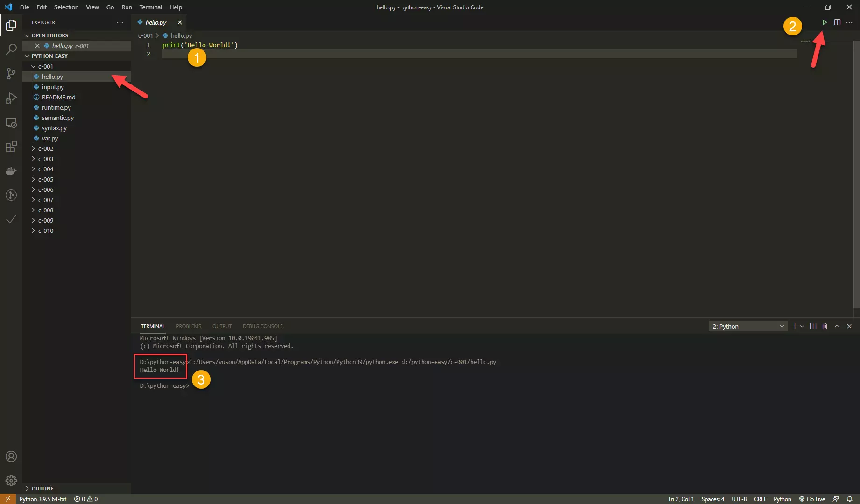860x504 pixels.
Task: Switch to the Problems panel tab
Action: click(189, 326)
